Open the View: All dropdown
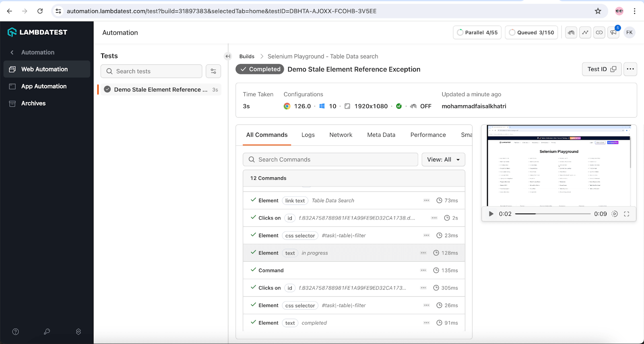The image size is (644, 344). point(443,160)
